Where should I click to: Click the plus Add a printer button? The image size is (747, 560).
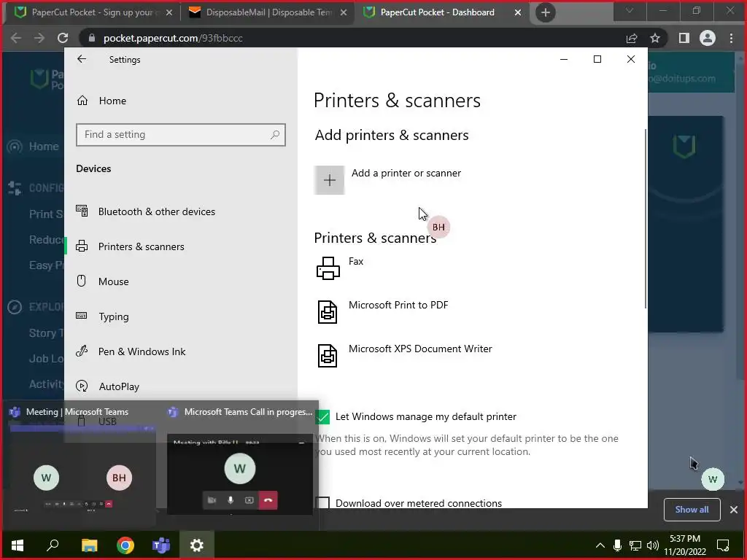pos(329,180)
